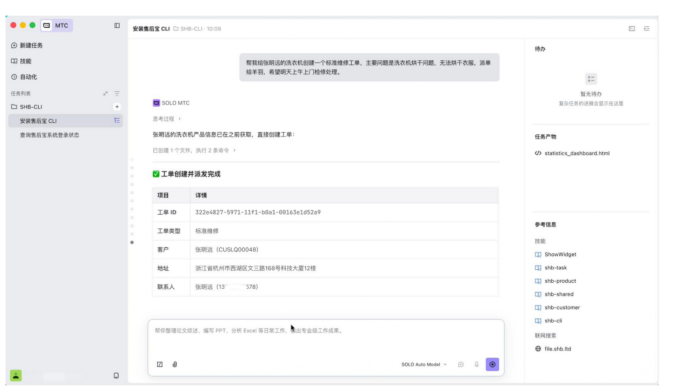Click the purple send button
This screenshot has width=692, height=390.
click(493, 364)
